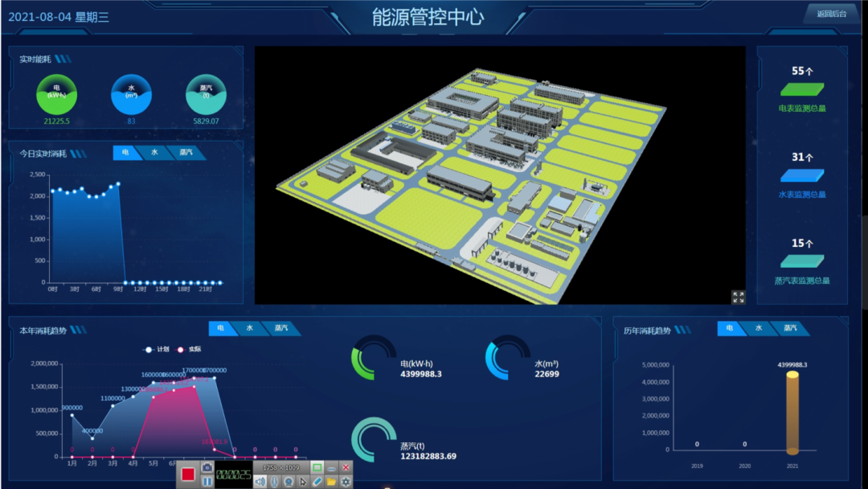
Task: Toggle microphone recording in recorder toolbar
Action: (x=274, y=482)
